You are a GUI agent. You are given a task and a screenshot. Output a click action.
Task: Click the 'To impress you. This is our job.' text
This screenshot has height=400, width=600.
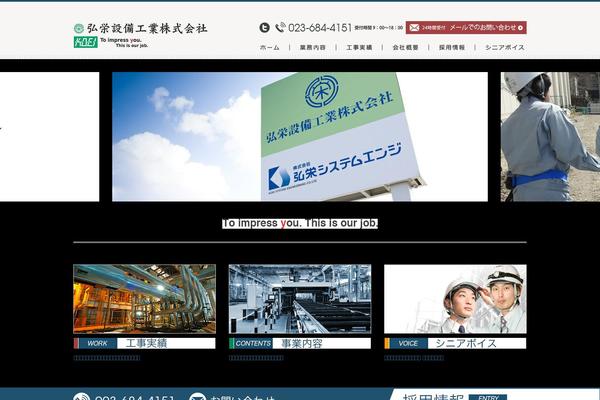300,223
